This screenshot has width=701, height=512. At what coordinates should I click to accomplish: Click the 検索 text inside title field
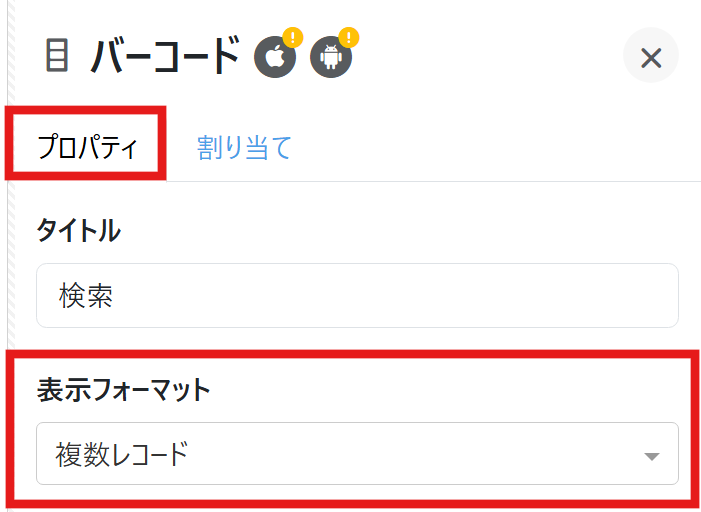tap(86, 297)
